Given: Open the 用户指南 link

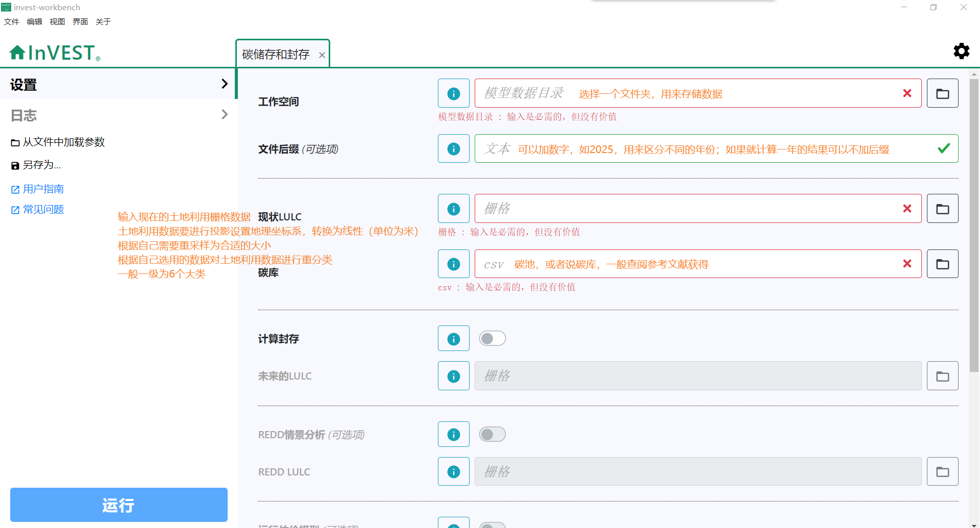Looking at the screenshot, I should tap(37, 189).
